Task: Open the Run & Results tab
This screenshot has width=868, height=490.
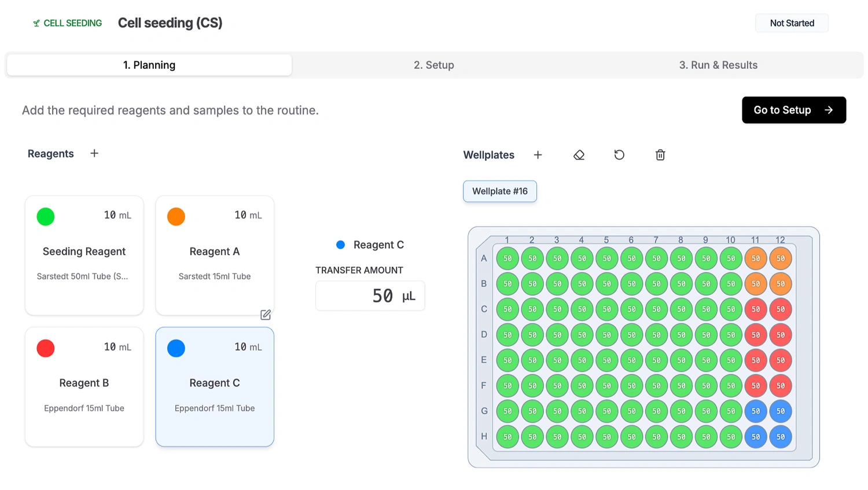Action: click(x=718, y=65)
